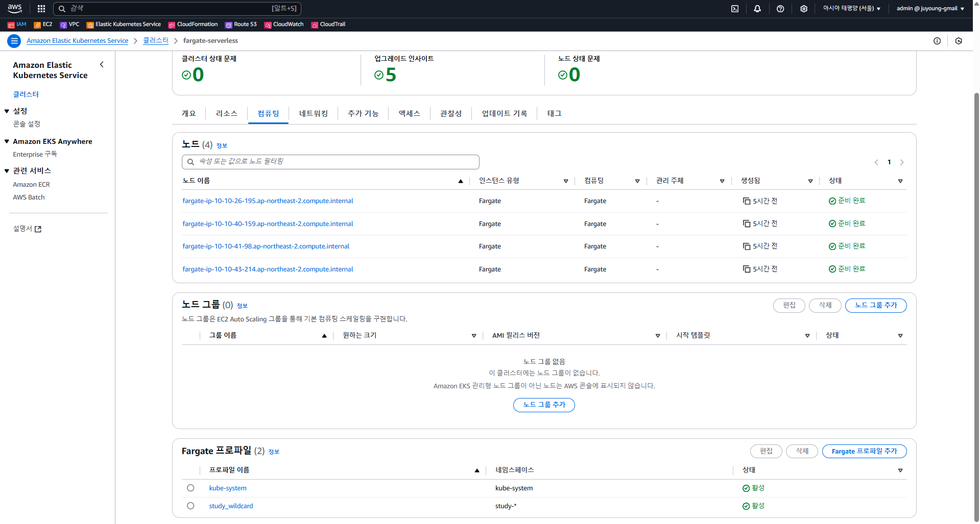This screenshot has width=980, height=524.
Task: Open the CloudTrail favorites shortcut
Action: [328, 24]
